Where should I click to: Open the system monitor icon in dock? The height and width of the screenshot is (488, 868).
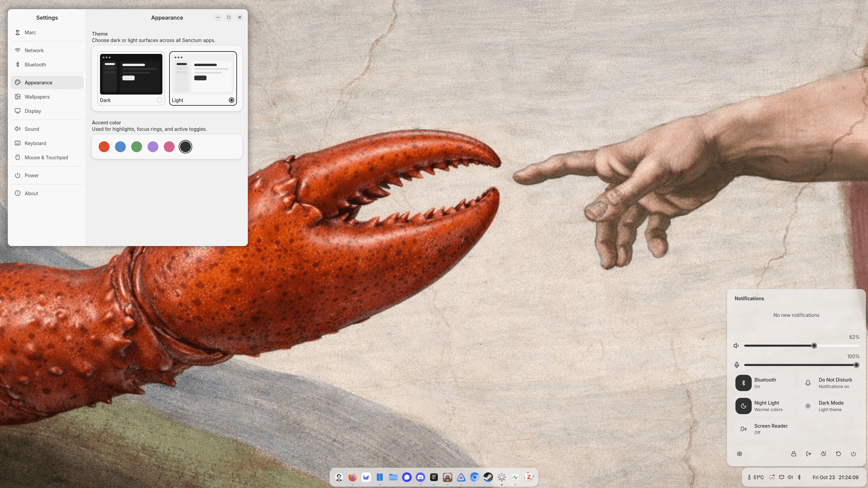point(515,477)
